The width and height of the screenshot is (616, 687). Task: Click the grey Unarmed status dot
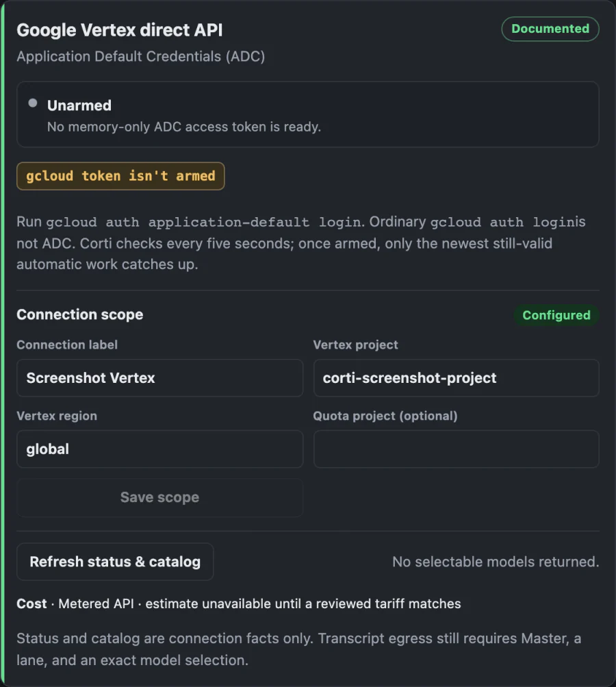click(x=32, y=103)
